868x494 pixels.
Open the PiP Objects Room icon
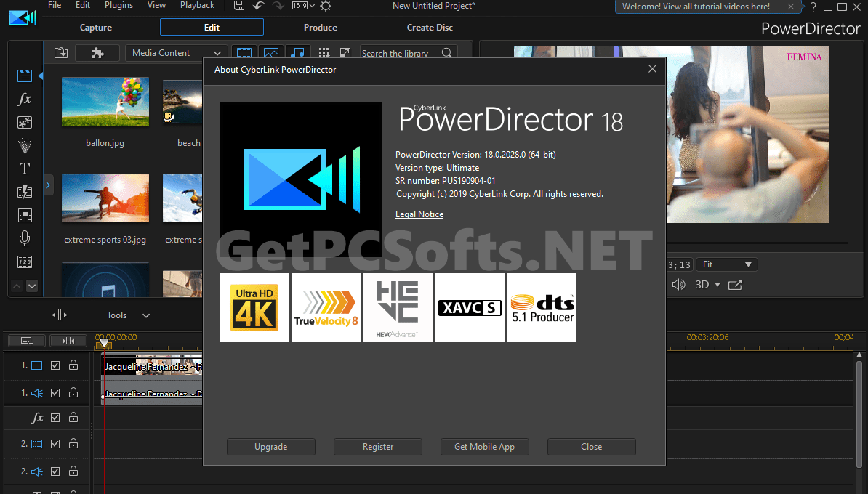click(25, 122)
